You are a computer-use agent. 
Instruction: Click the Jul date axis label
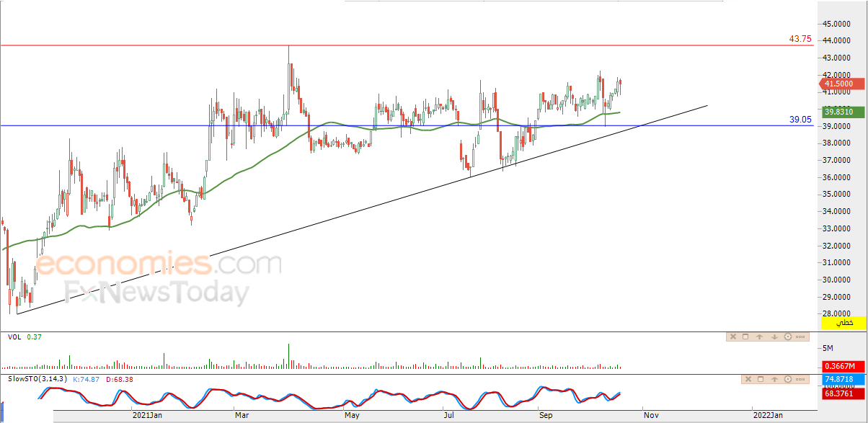click(448, 415)
